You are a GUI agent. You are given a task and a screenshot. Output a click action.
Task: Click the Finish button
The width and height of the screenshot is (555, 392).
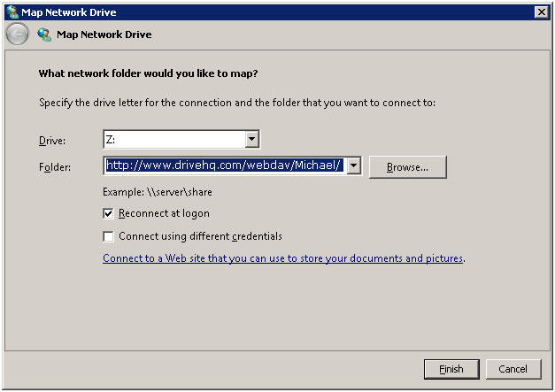pyautogui.click(x=451, y=369)
